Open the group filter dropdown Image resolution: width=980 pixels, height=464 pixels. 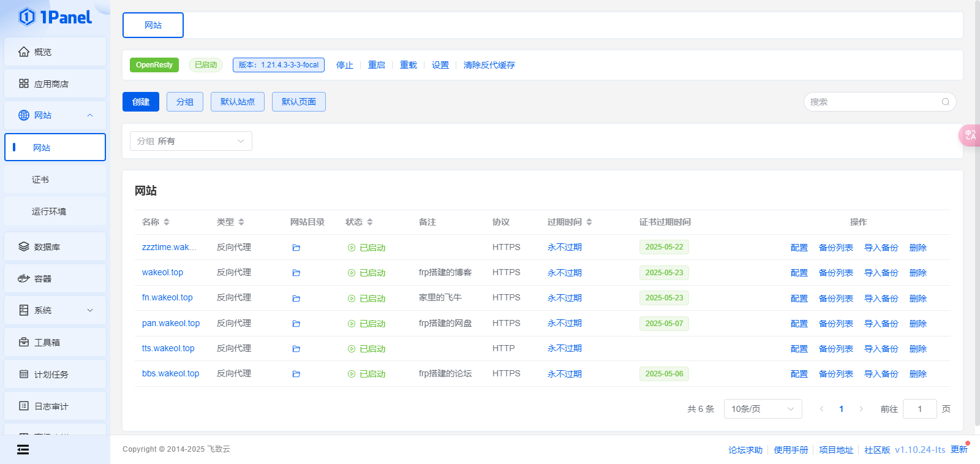pos(190,141)
